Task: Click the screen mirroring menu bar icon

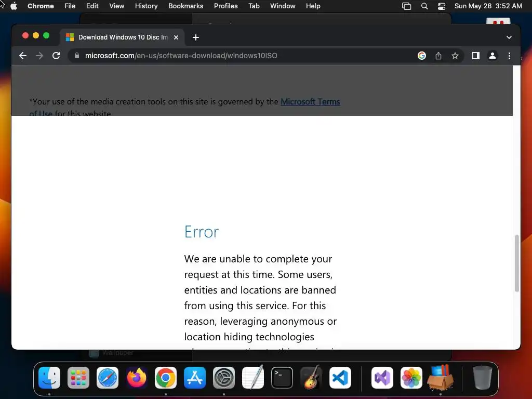Action: (x=406, y=6)
